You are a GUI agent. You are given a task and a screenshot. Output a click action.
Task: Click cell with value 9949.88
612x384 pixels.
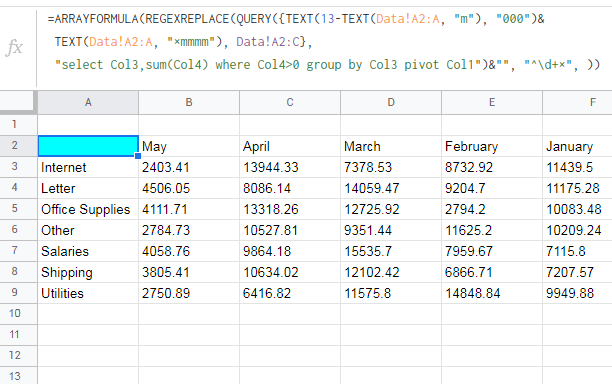click(578, 293)
